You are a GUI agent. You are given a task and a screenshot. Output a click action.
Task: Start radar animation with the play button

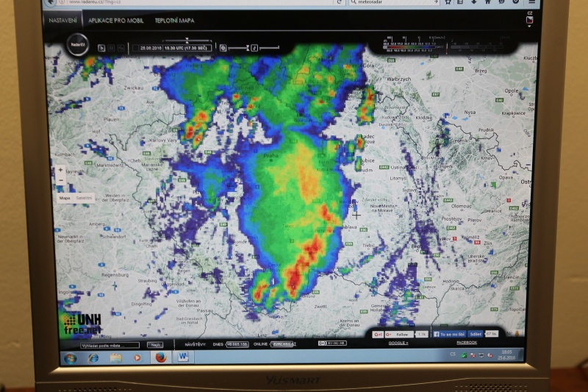(x=101, y=48)
